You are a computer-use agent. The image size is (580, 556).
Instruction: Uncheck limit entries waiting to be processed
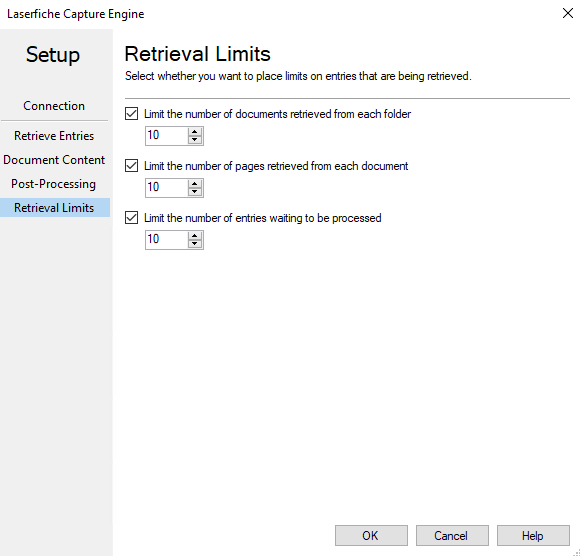[131, 218]
